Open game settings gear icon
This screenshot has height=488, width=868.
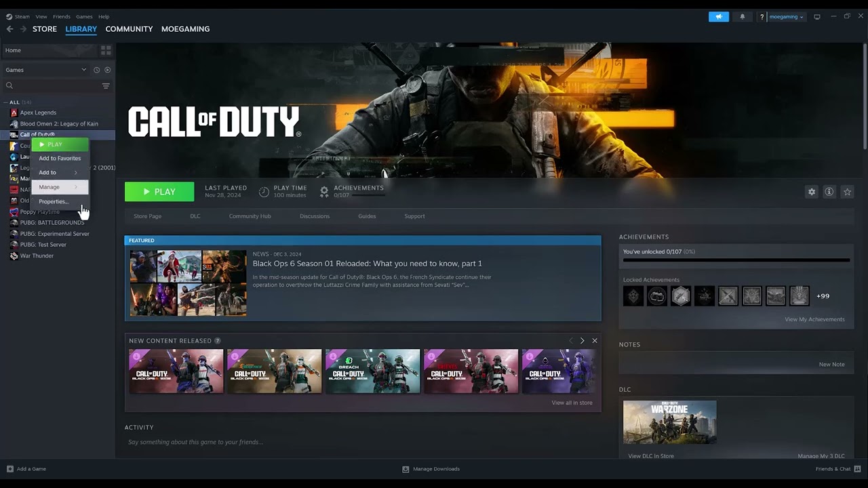click(x=811, y=192)
